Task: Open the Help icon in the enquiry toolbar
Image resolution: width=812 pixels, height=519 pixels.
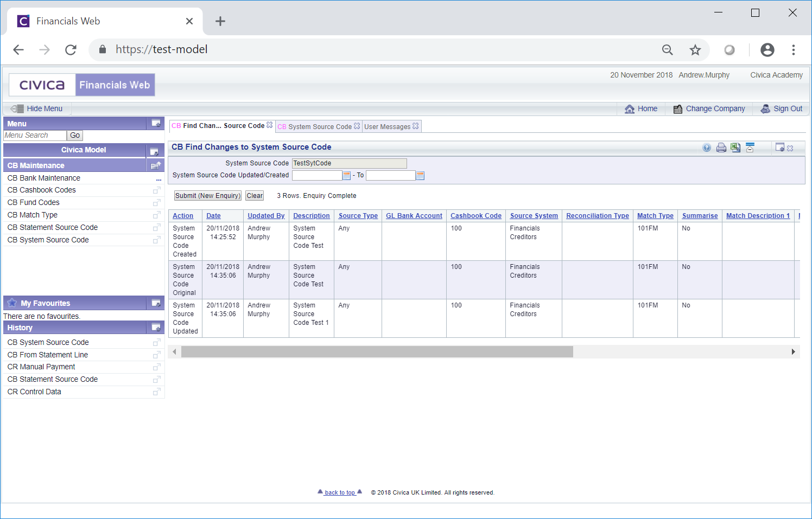Action: (707, 148)
